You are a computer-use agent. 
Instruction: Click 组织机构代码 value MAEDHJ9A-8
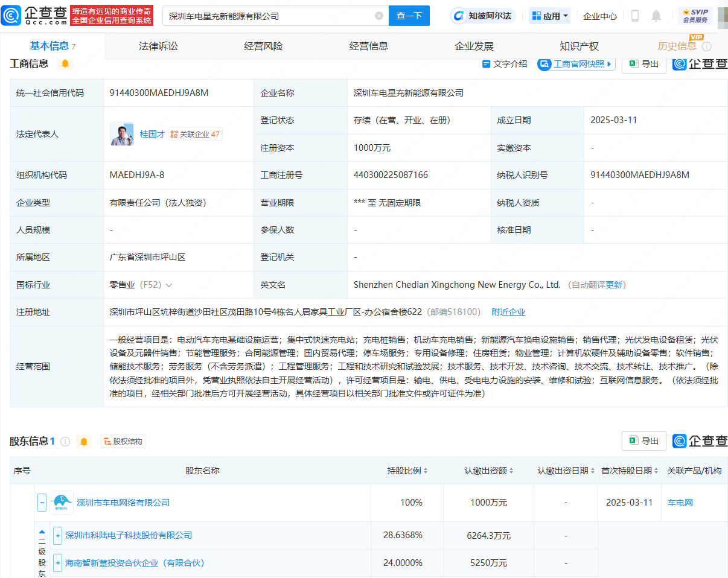[136, 175]
